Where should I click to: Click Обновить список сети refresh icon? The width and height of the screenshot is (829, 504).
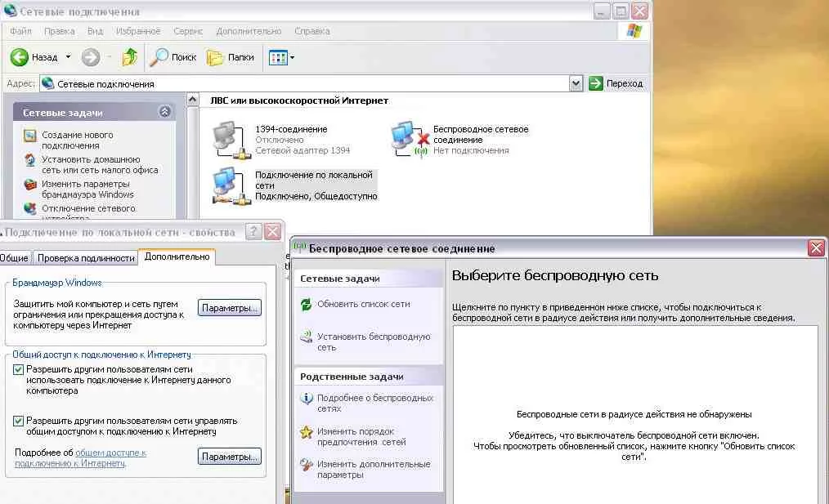(x=306, y=305)
